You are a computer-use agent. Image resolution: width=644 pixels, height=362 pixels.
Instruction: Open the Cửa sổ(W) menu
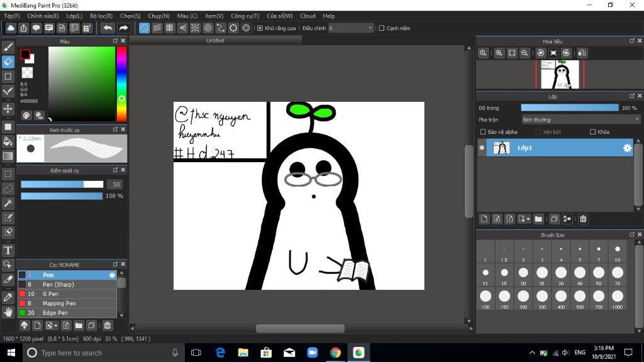pyautogui.click(x=280, y=16)
